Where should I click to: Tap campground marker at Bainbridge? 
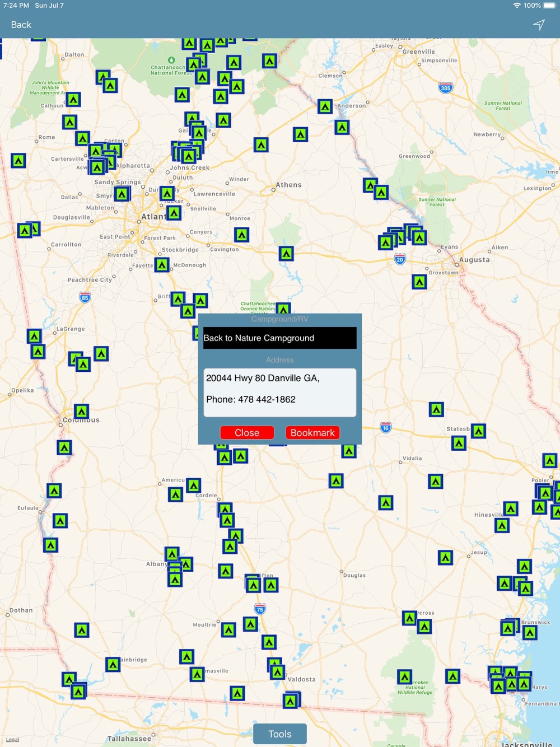click(113, 665)
